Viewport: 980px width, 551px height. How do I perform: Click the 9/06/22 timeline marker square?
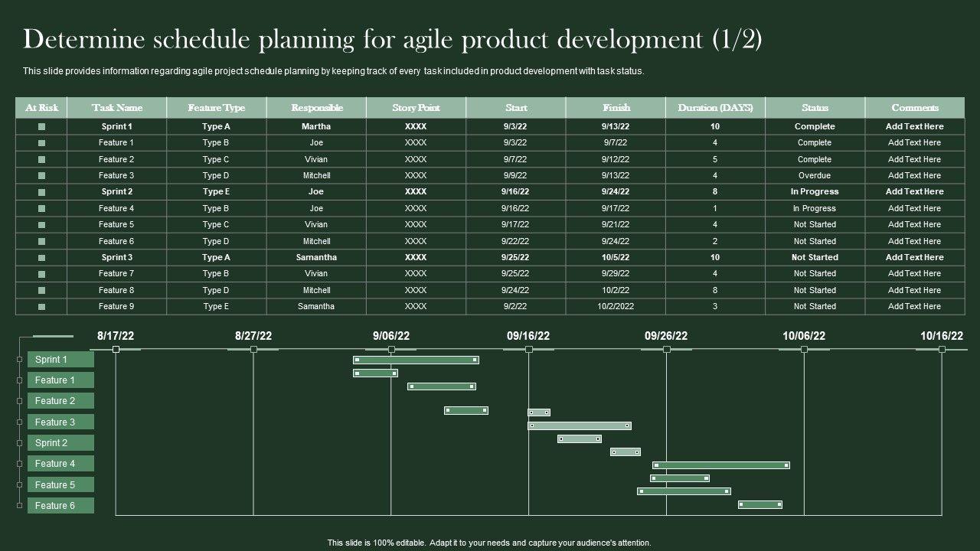[x=391, y=349]
